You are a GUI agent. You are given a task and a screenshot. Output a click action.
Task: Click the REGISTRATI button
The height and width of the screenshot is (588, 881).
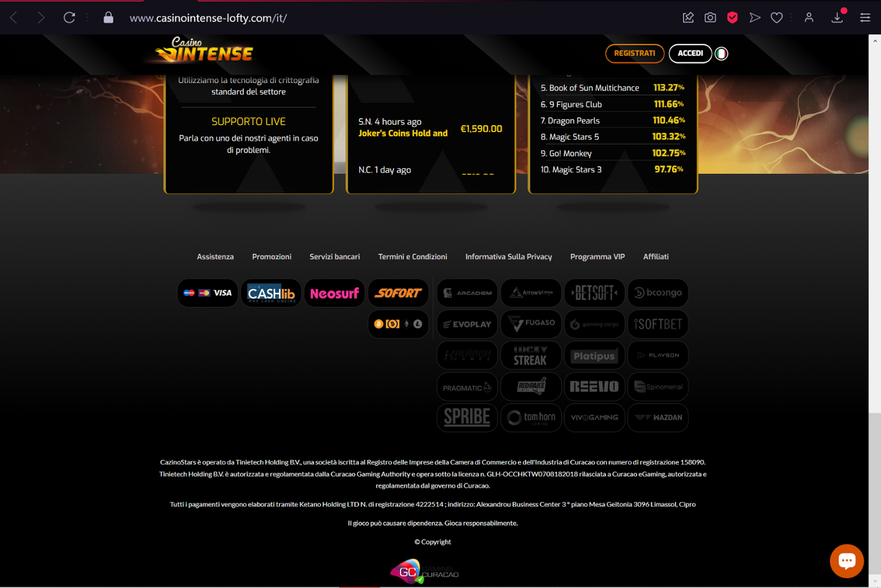tap(634, 53)
